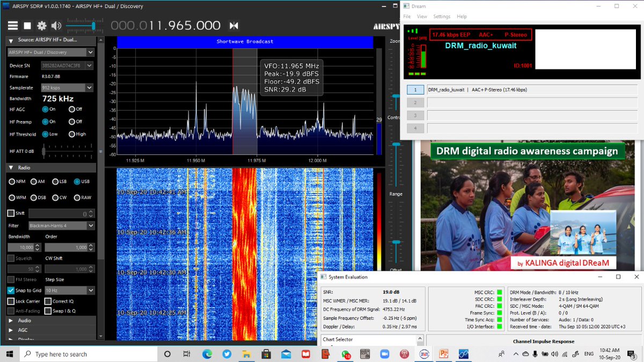This screenshot has height=362, width=644.
Task: Open the Settings menu in Dream
Action: [442, 17]
